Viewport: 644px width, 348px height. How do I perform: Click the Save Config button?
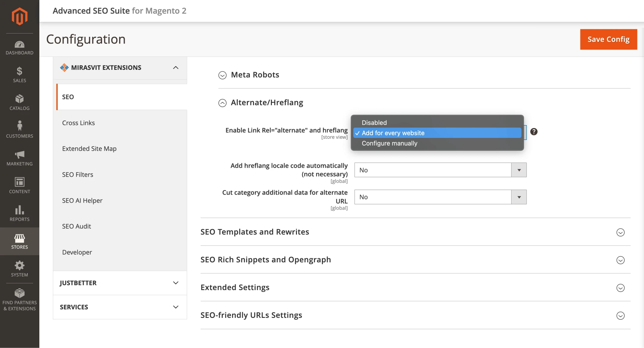[x=608, y=39]
